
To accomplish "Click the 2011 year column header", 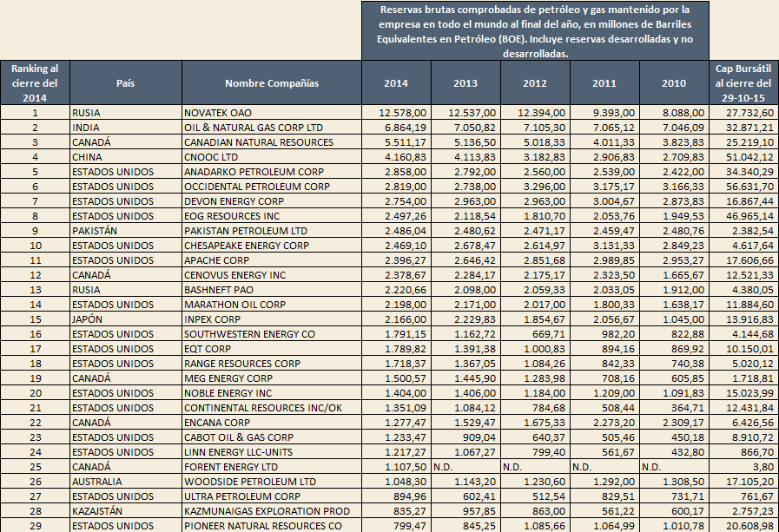I will (x=604, y=82).
